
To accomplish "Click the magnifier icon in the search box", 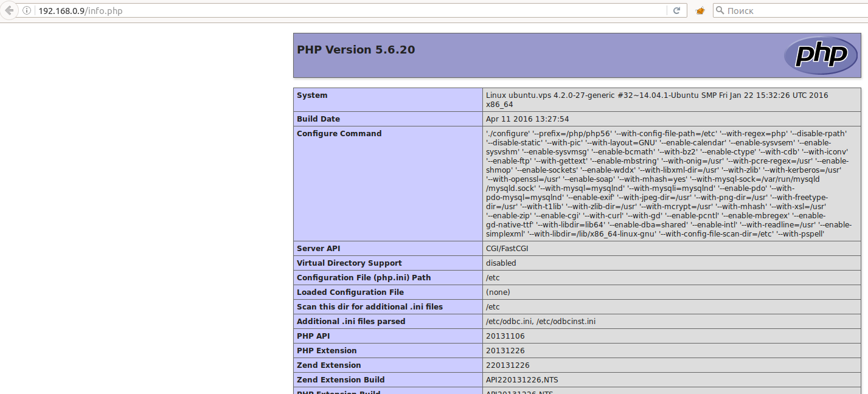I will click(x=720, y=10).
